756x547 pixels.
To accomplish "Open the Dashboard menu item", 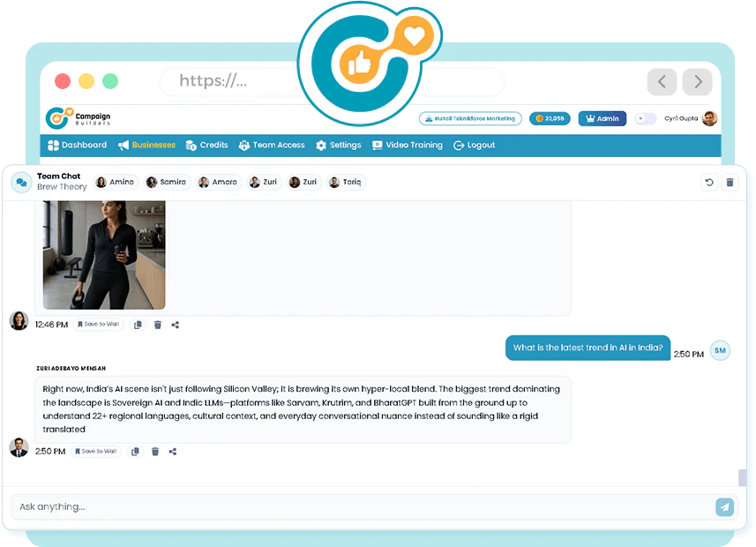I will (77, 145).
